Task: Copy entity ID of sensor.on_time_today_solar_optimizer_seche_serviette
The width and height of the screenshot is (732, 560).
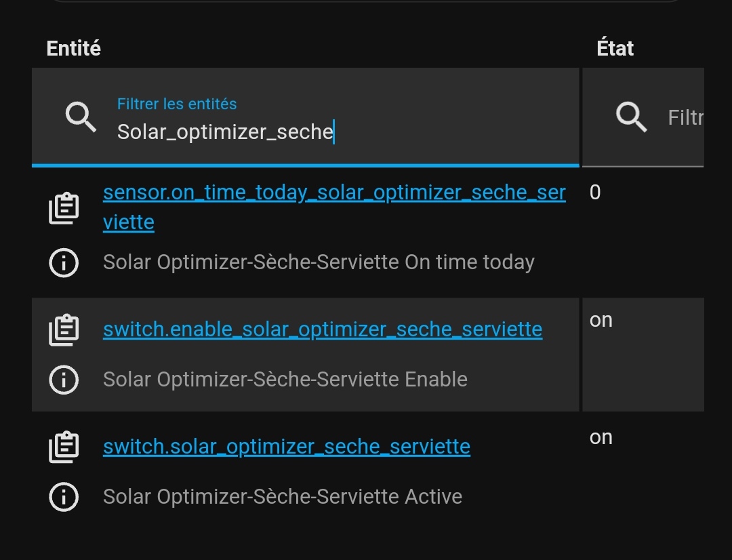Action: point(64,208)
